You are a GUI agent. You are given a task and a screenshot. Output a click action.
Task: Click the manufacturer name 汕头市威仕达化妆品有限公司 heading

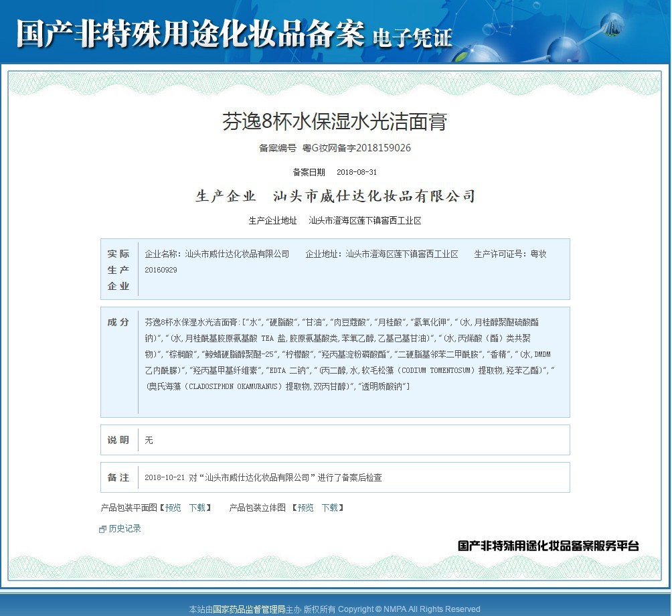click(374, 196)
